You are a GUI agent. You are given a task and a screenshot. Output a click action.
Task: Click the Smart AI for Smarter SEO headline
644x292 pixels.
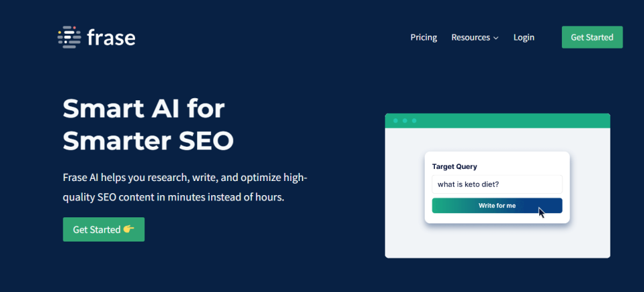149,125
